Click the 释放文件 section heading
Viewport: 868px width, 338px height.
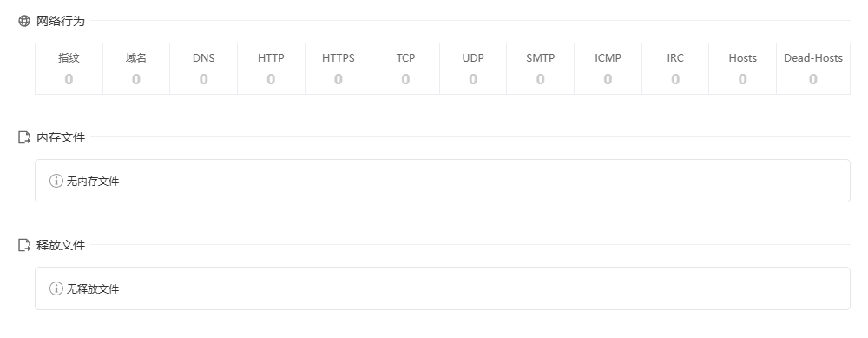[x=61, y=245]
